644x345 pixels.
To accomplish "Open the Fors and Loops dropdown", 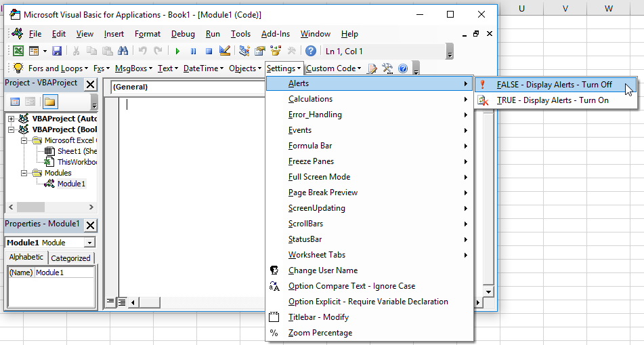I will point(58,68).
